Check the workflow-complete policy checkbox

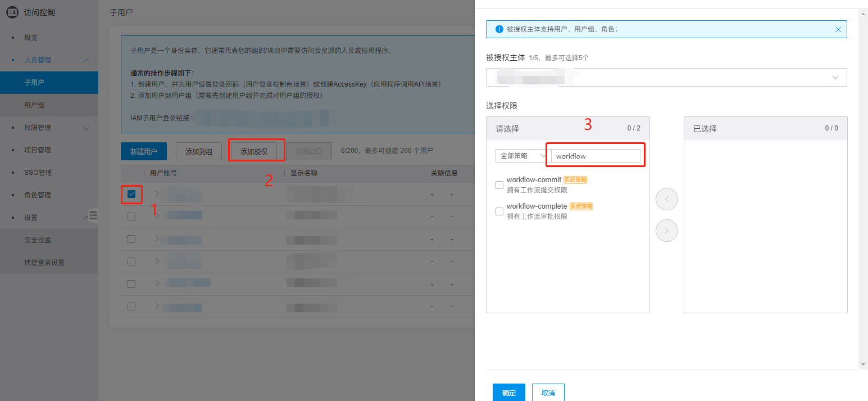[499, 211]
